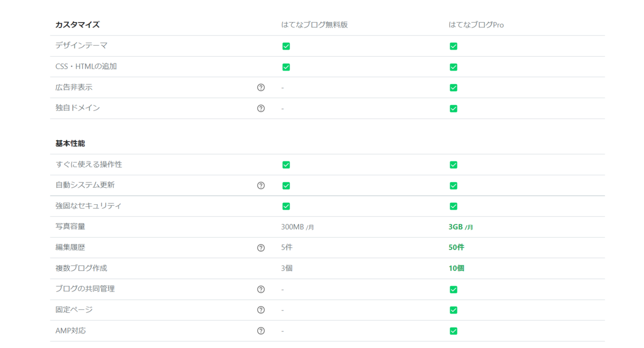Screen dimensions: 644x348
Task: Click Pro checkmark in AMP対応 row
Action: point(453,331)
